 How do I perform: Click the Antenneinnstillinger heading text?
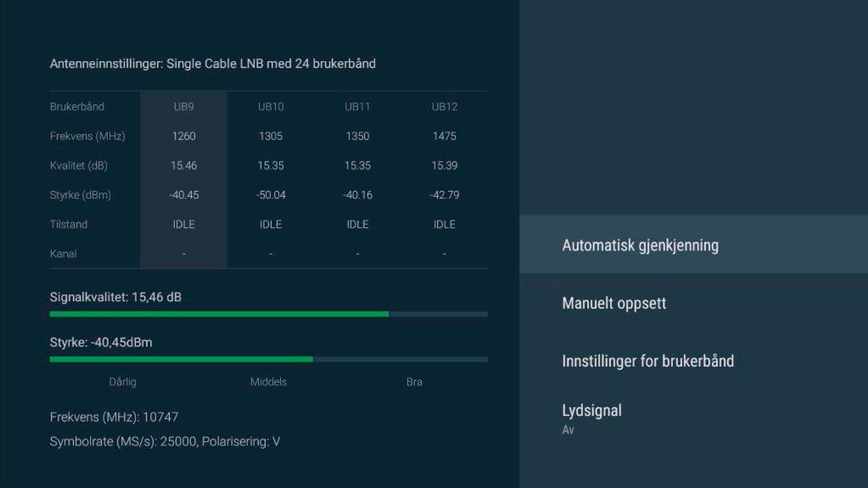(x=212, y=64)
